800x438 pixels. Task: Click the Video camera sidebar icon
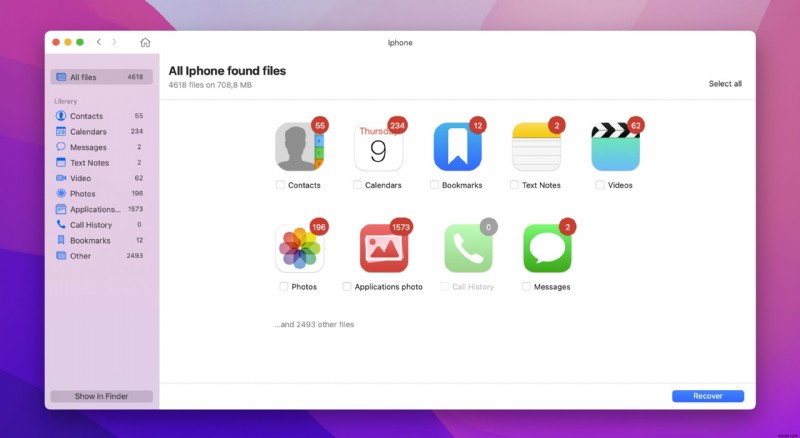click(61, 178)
